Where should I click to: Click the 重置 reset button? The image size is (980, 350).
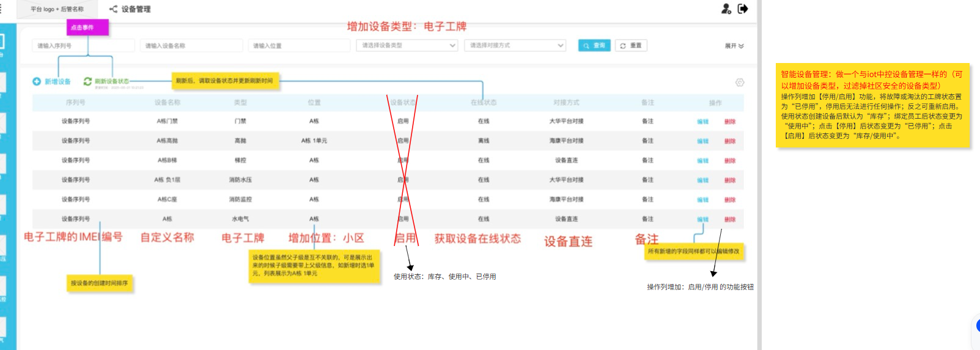[631, 45]
